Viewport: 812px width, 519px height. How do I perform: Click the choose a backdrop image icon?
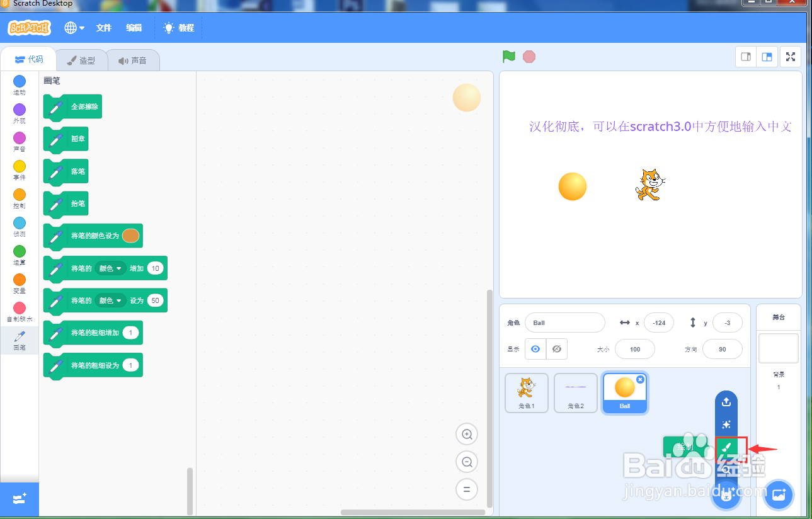[x=779, y=495]
